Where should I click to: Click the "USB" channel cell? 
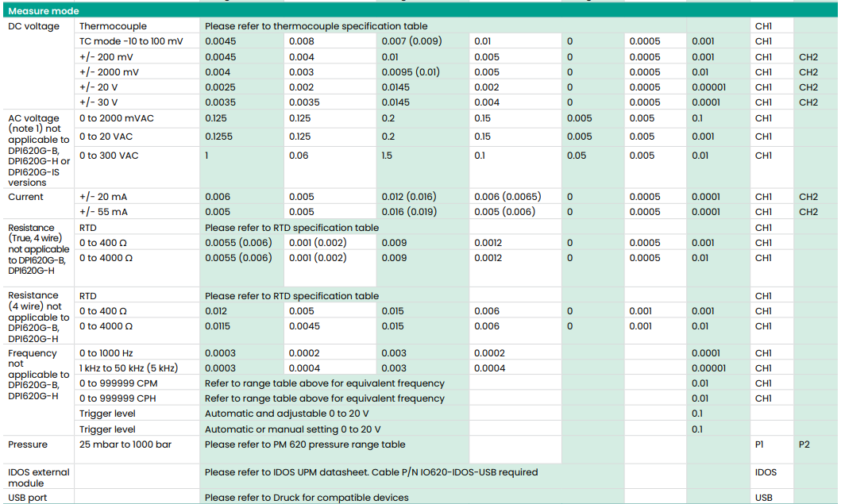(764, 498)
